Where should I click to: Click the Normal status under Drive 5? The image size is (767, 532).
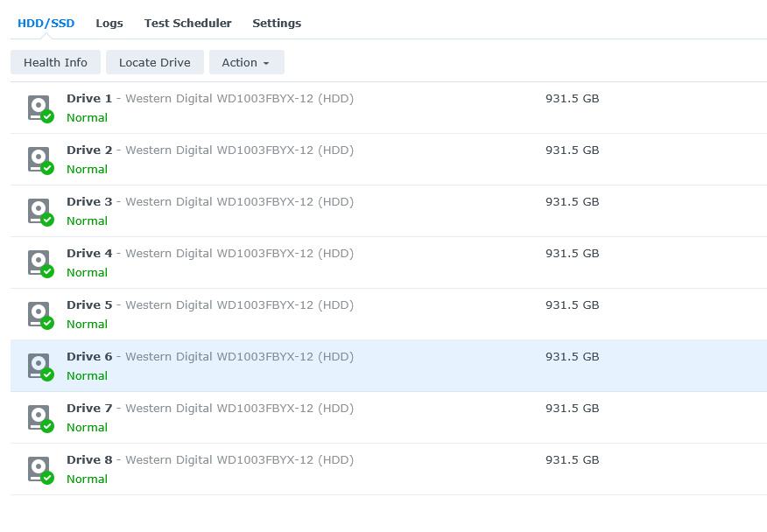point(87,324)
